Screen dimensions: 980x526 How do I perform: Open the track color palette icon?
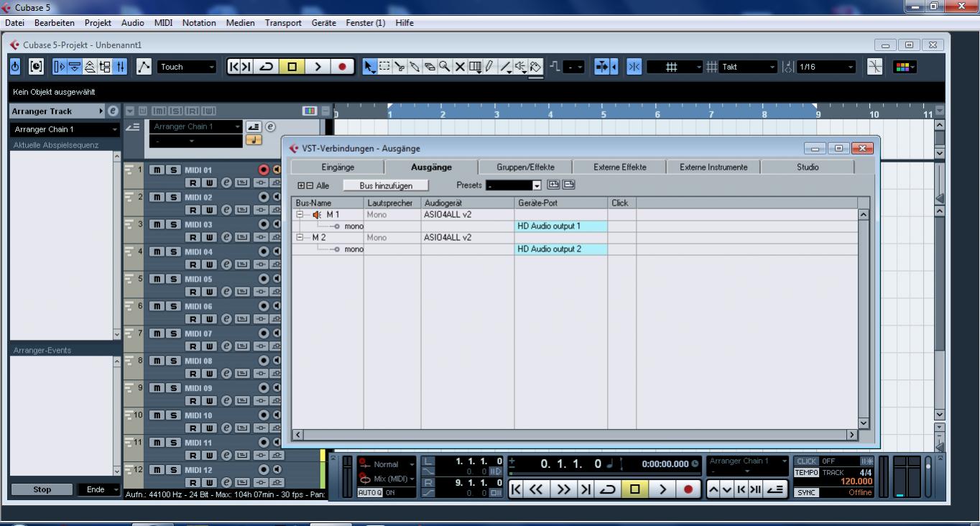[x=905, y=67]
